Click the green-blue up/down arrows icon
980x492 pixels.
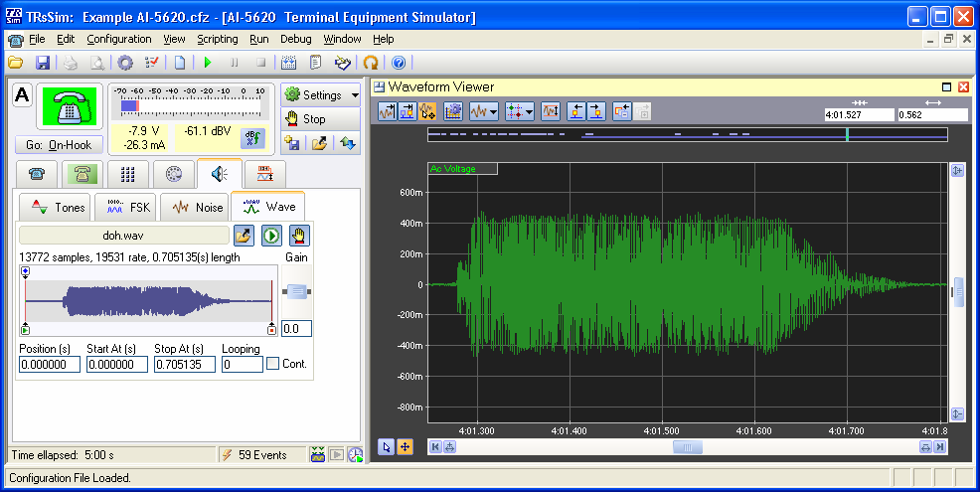(x=348, y=143)
